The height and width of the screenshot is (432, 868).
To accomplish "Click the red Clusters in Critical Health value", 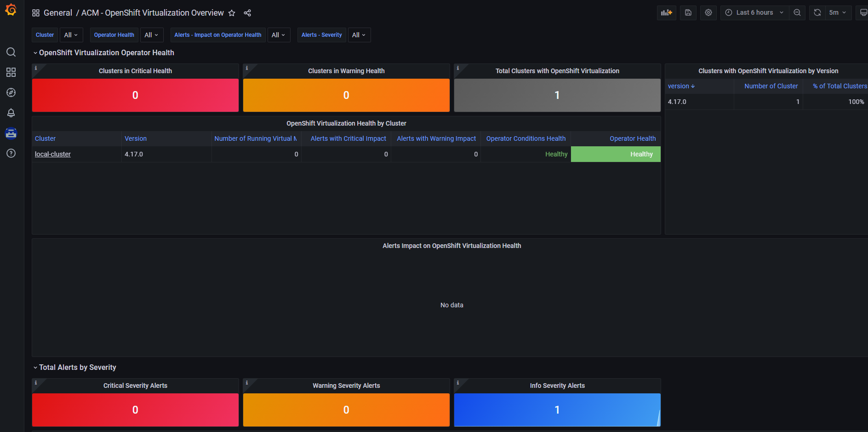I will tap(135, 95).
